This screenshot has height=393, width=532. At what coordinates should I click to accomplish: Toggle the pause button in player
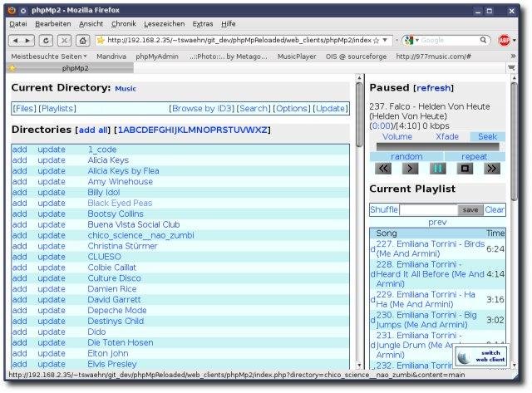click(x=438, y=169)
